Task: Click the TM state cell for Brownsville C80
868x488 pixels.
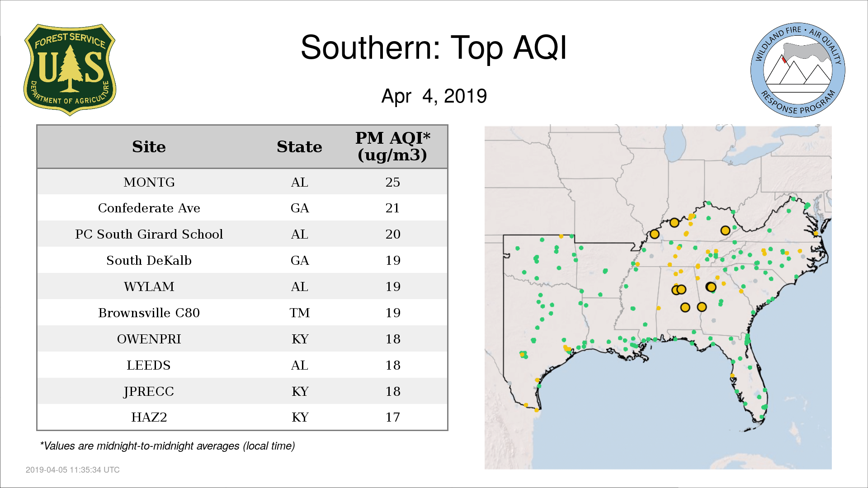Action: tap(299, 313)
